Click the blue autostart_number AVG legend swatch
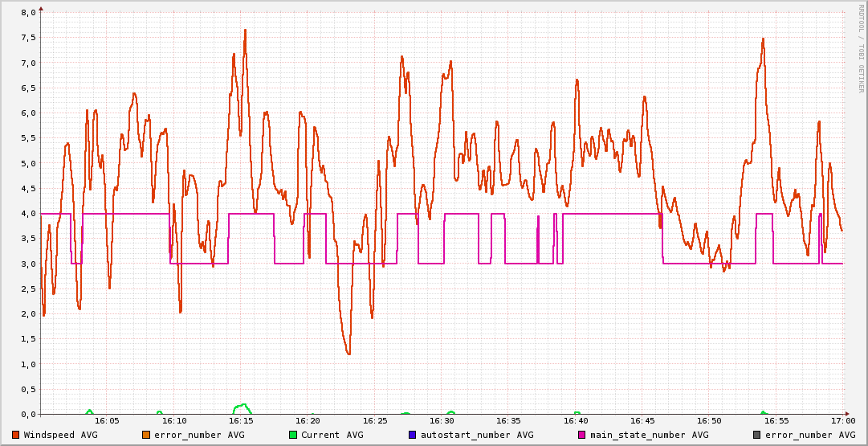The width and height of the screenshot is (868, 446). click(x=413, y=435)
